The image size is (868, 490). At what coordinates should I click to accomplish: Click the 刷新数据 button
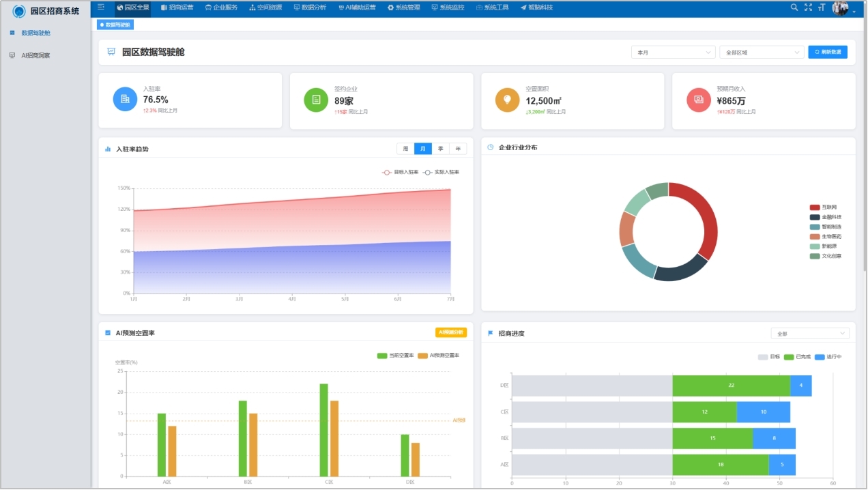click(x=828, y=53)
